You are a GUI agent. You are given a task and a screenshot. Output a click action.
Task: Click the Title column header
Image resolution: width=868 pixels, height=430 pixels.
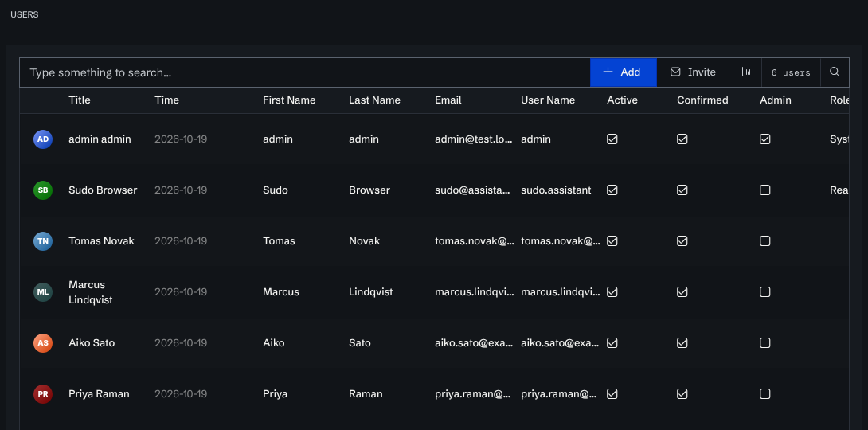(x=80, y=100)
